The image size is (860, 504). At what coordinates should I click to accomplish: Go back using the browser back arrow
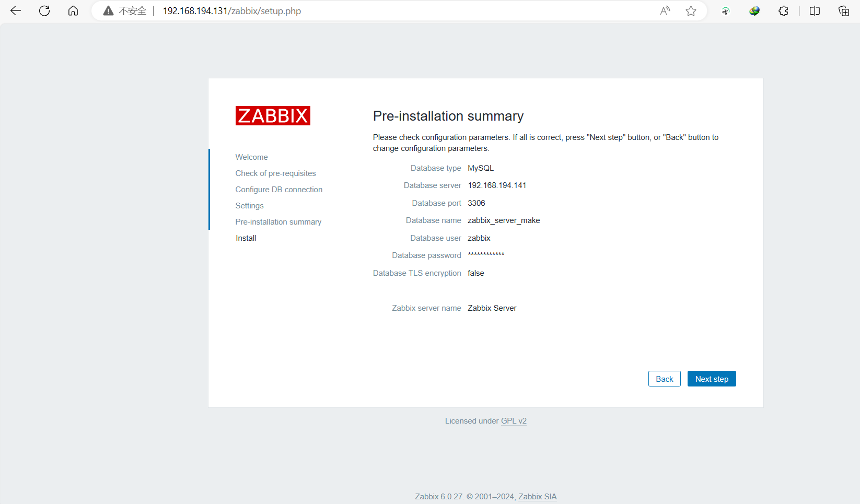click(16, 11)
